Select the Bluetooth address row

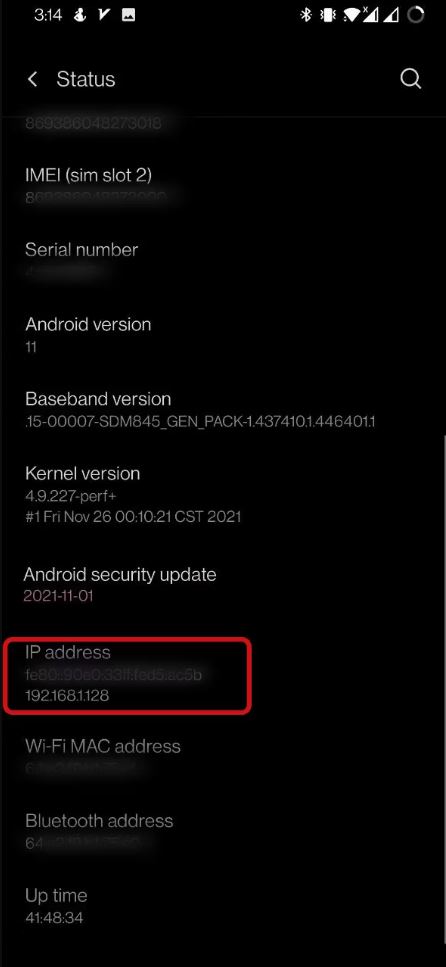tap(223, 831)
